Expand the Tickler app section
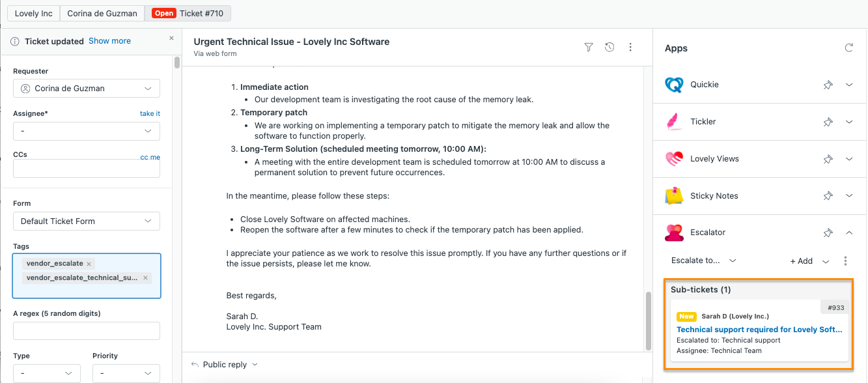 click(x=849, y=122)
